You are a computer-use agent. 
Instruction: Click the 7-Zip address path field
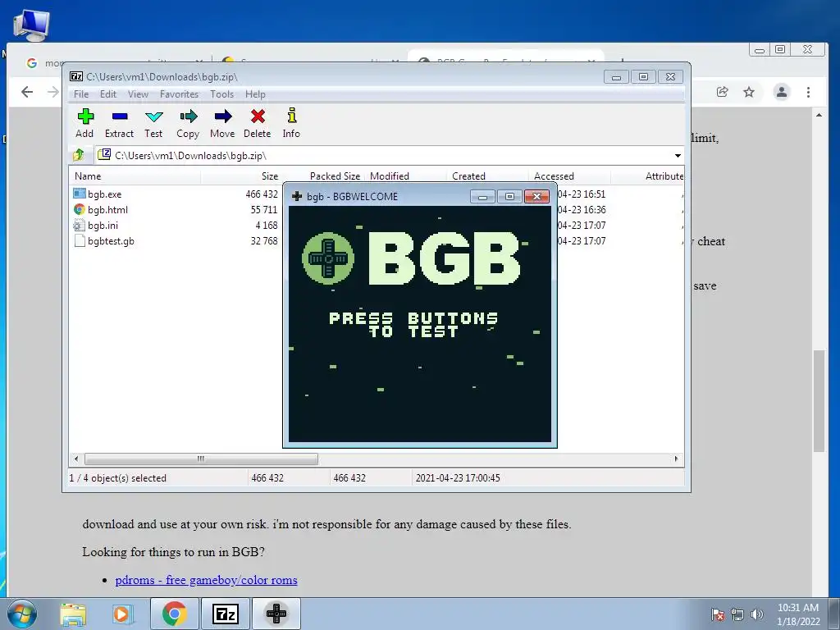(x=390, y=155)
